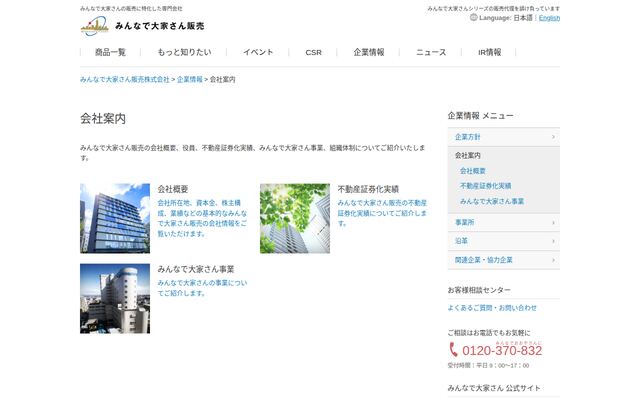Click the みんなで大家さん販売 logo icon
Image resolution: width=640 pixels, height=400 pixels.
(x=95, y=26)
